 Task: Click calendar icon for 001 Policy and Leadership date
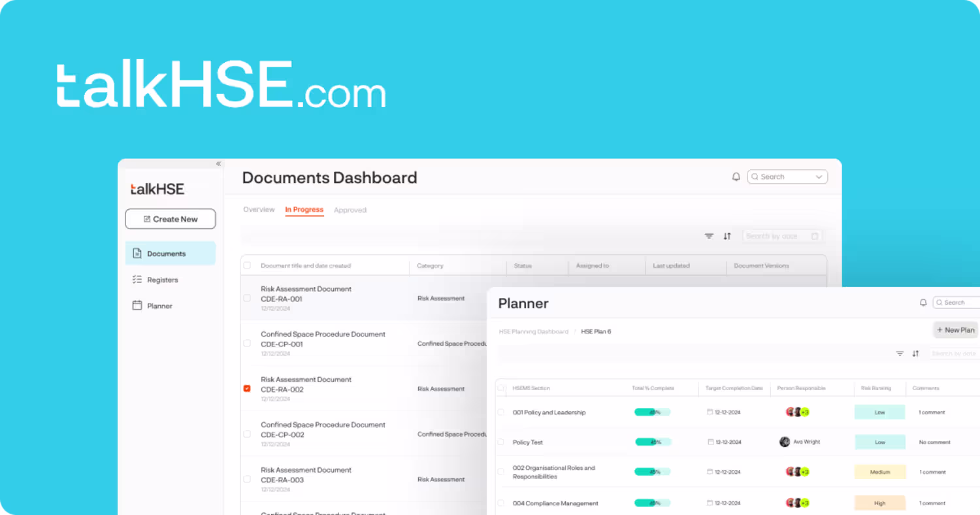pos(710,412)
